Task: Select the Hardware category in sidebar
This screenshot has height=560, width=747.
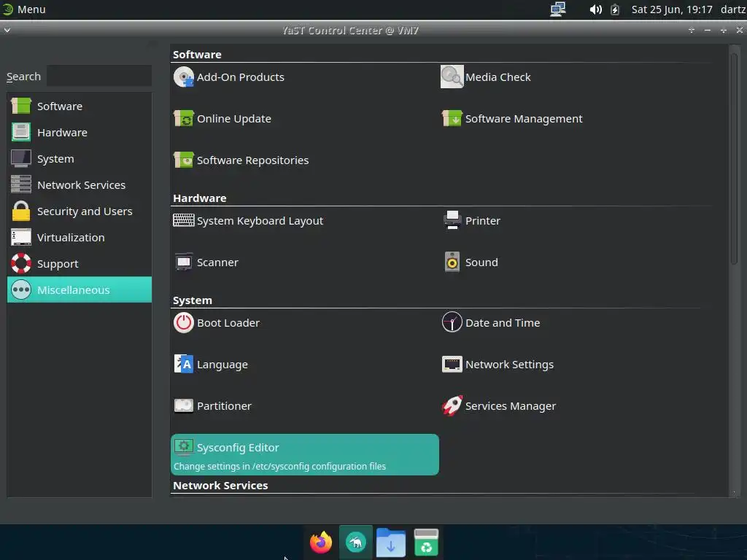Action: (79, 133)
